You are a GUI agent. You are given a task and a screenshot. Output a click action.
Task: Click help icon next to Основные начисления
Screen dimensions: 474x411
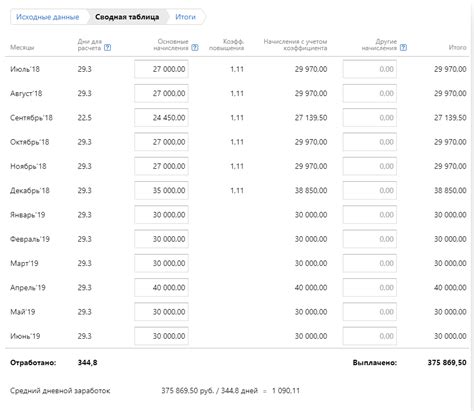pyautogui.click(x=195, y=48)
